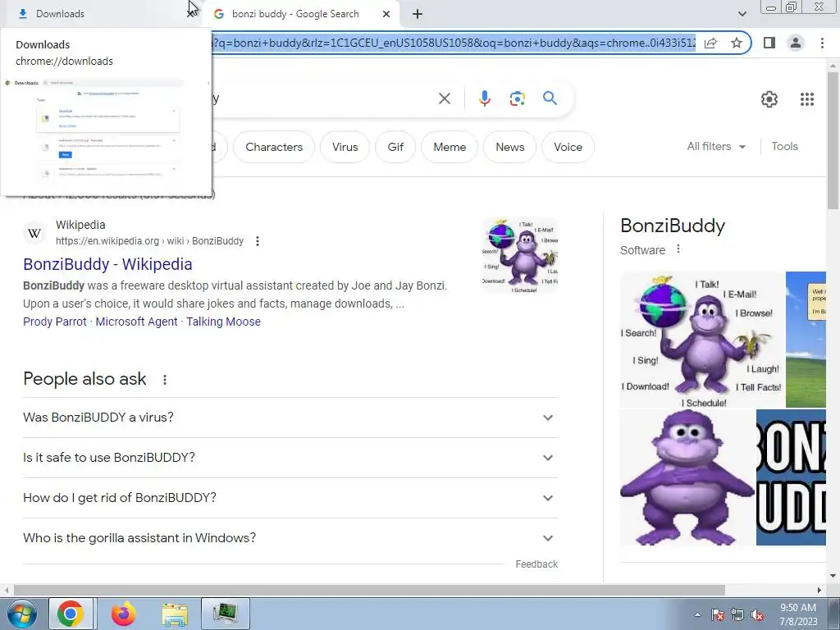Open the monitor app in taskbar
Image resolution: width=840 pixels, height=630 pixels.
[225, 614]
